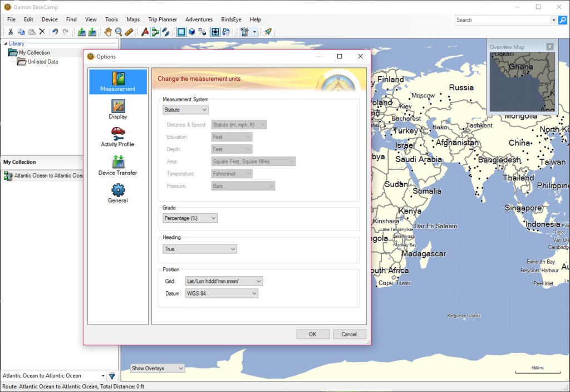Select the New Track footprints tool
Image resolution: width=570 pixels, height=392 pixels.
(x=166, y=32)
